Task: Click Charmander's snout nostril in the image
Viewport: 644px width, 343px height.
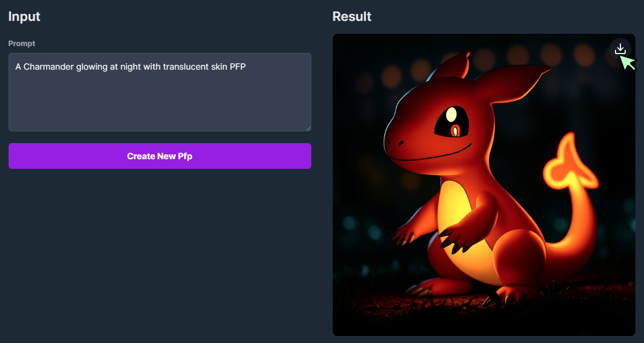Action: coord(401,141)
